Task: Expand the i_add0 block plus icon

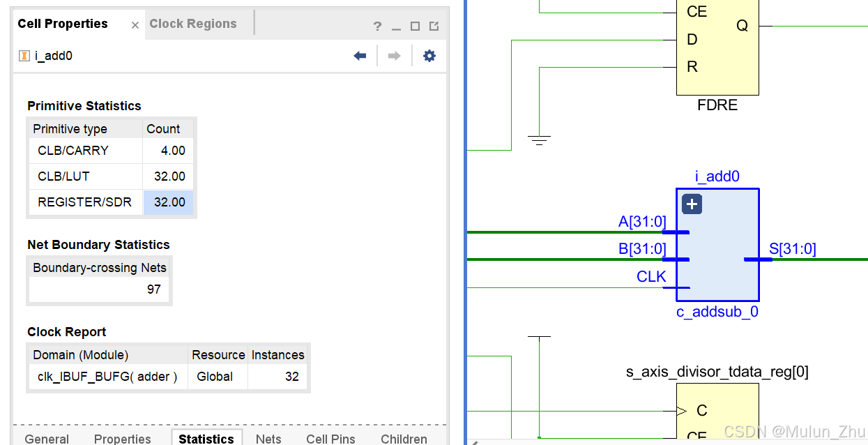Action: (x=692, y=204)
